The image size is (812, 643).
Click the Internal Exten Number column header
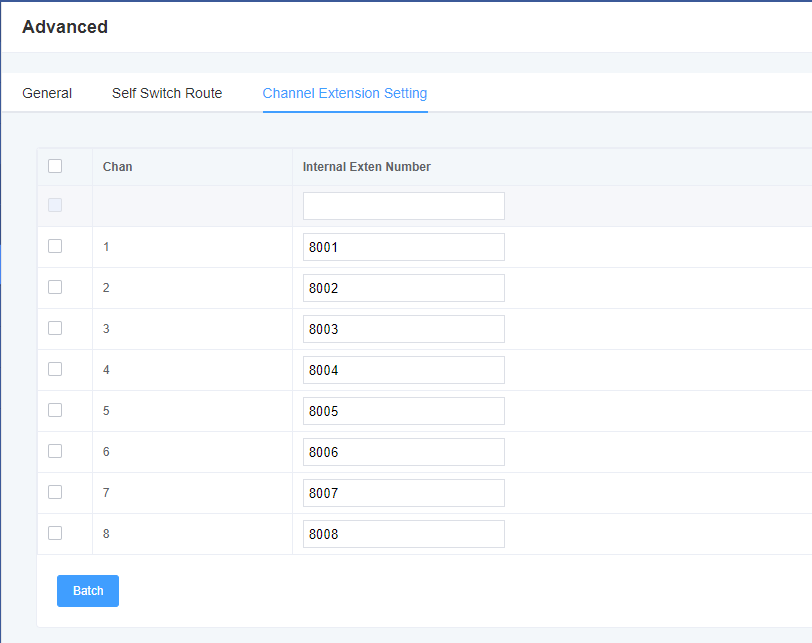point(367,167)
